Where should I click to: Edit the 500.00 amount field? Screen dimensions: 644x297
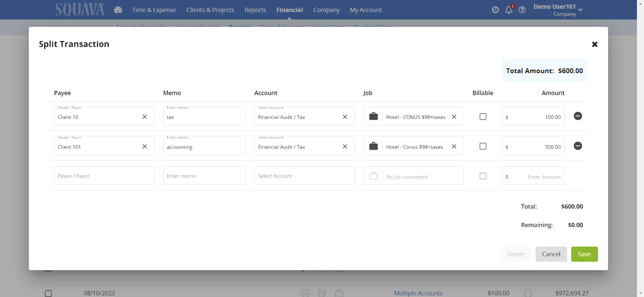tap(533, 146)
